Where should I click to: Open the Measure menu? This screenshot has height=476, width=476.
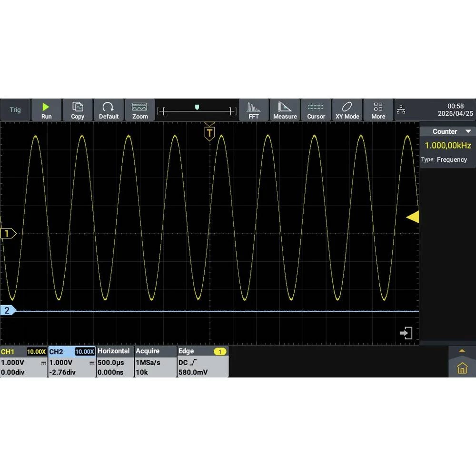(285, 110)
